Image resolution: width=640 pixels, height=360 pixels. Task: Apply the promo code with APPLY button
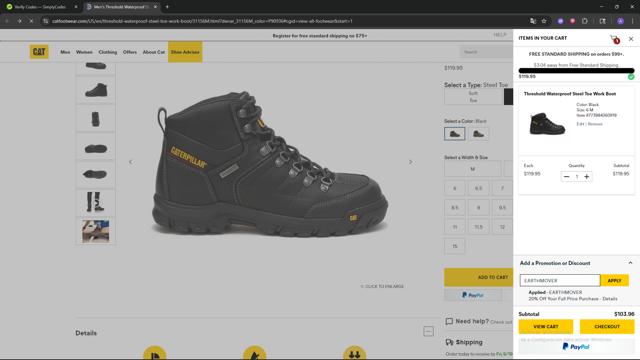click(x=614, y=280)
